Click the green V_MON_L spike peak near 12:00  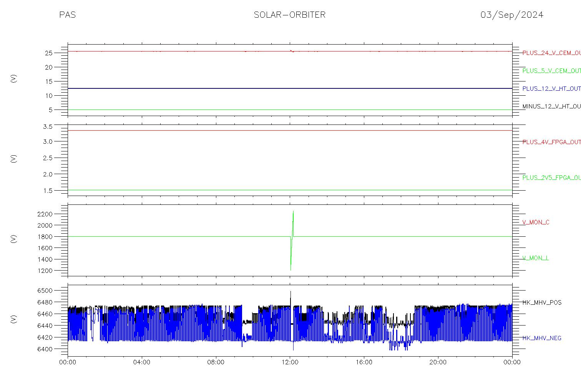(x=293, y=211)
